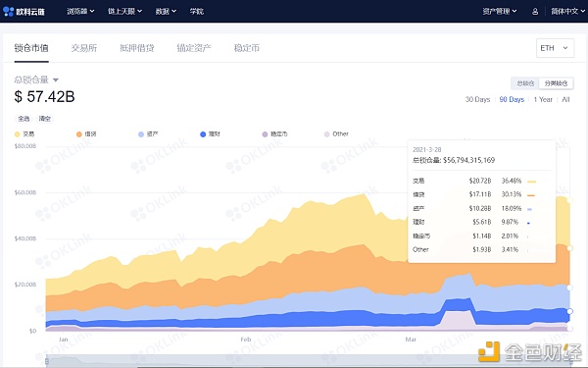Toggle the 借贷 orange legend series

(86, 134)
